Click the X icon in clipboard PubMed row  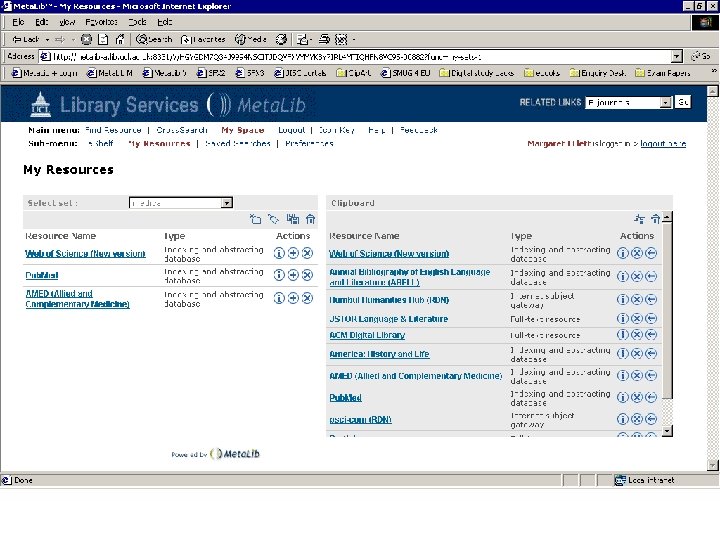[636, 397]
